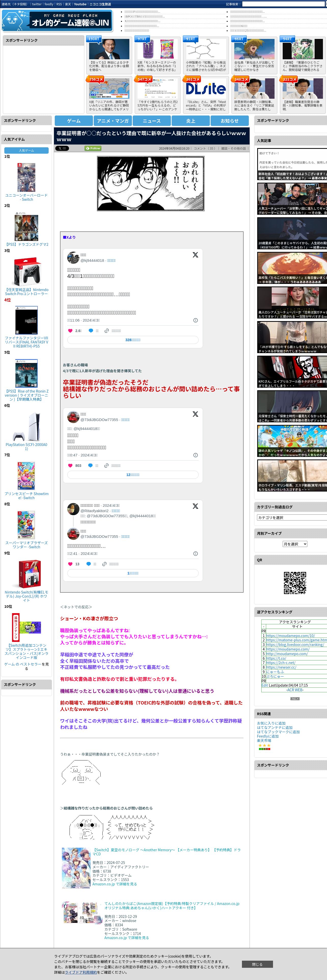Click the スーパーマリオブラザーズ ワンダー cover image
Screen dimensions: 327x980
coord(26,525)
